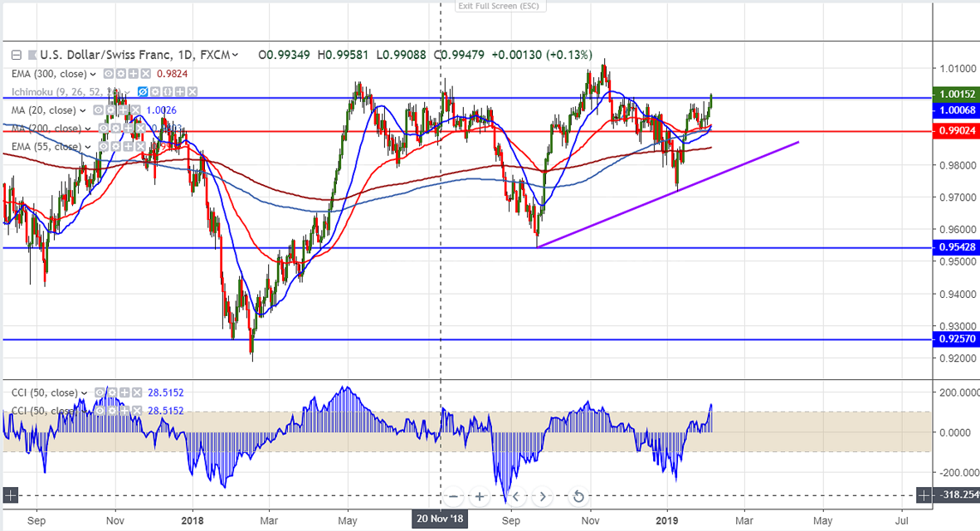Move the chart right with arrow button
Image resolution: width=980 pixels, height=531 pixels.
tap(543, 497)
